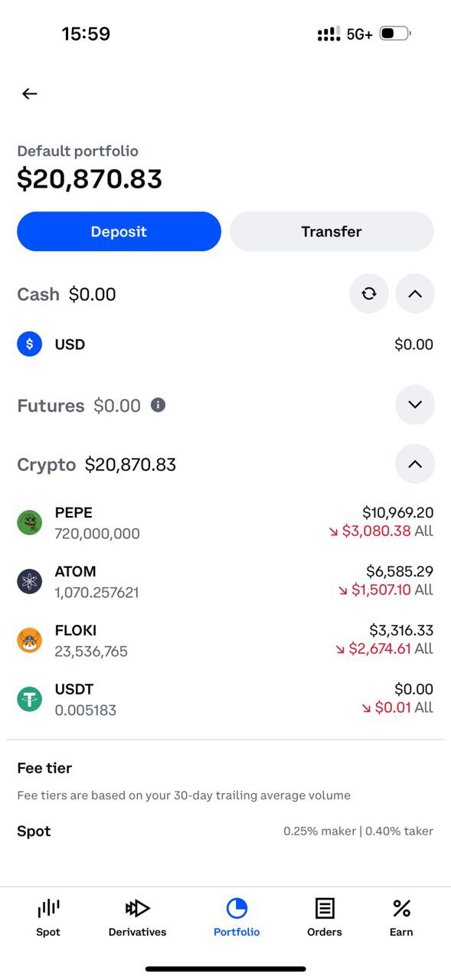Viewport: 451px width, 980px height.
Task: Tap the ATOM coin icon
Action: point(30,582)
